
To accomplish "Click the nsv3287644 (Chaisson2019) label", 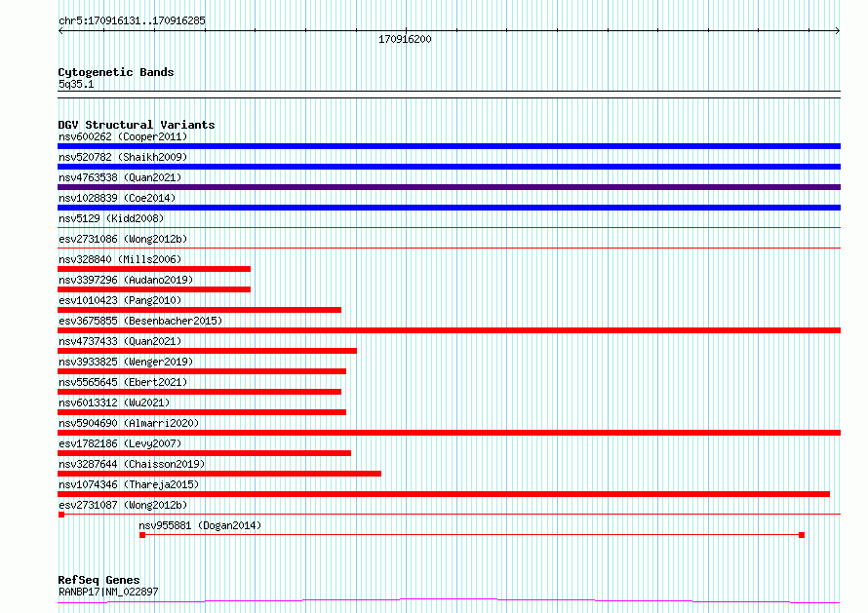I will [x=132, y=464].
